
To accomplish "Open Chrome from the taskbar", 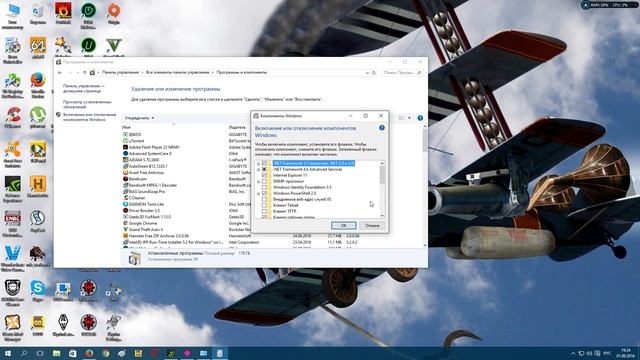I will 106,353.
